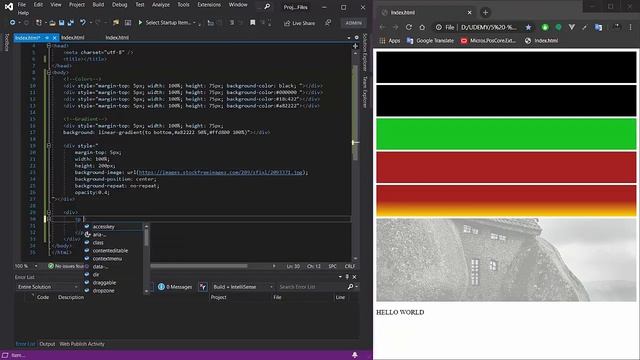The width and height of the screenshot is (640, 360).
Task: Open the Build menu
Action: coord(98,4)
